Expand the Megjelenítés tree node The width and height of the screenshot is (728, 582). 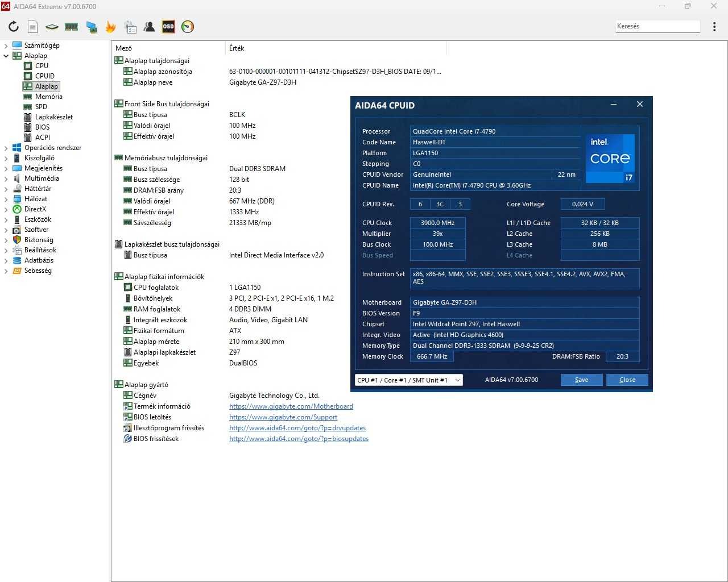tap(6, 168)
